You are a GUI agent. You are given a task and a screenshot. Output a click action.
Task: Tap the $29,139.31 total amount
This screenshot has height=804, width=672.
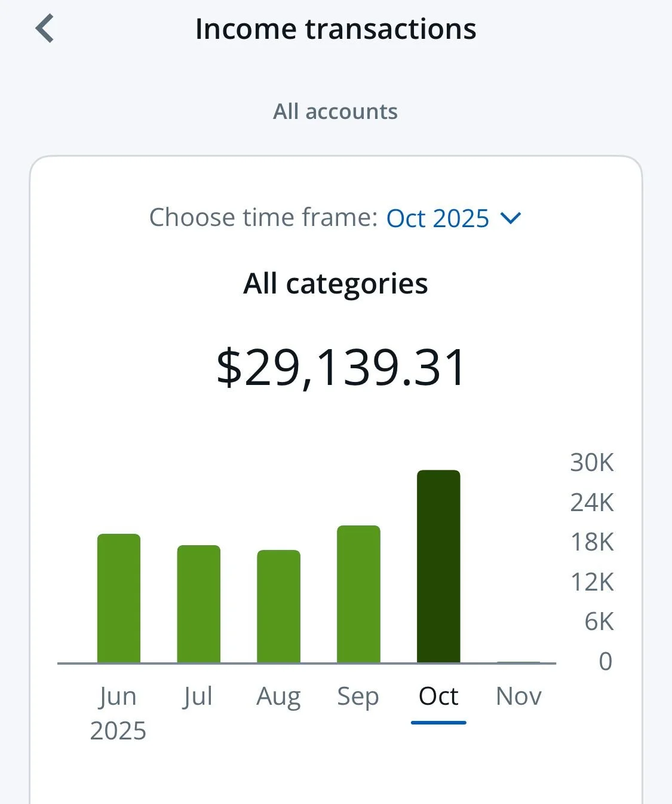pos(340,367)
